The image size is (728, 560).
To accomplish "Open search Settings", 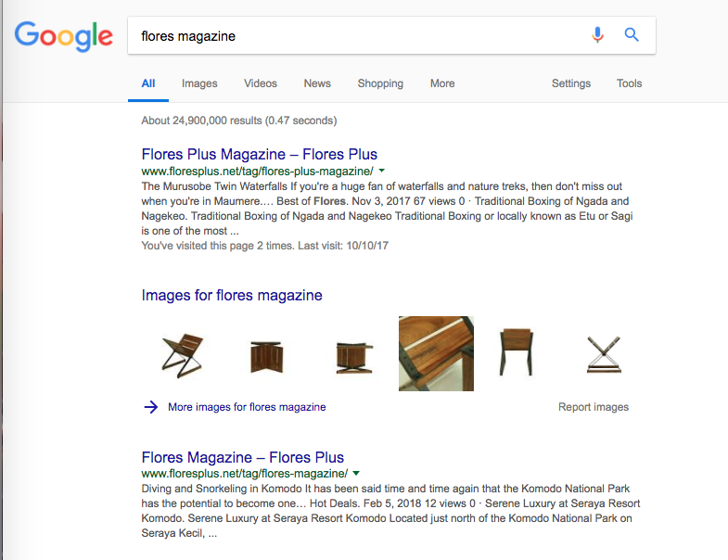I will click(x=571, y=83).
